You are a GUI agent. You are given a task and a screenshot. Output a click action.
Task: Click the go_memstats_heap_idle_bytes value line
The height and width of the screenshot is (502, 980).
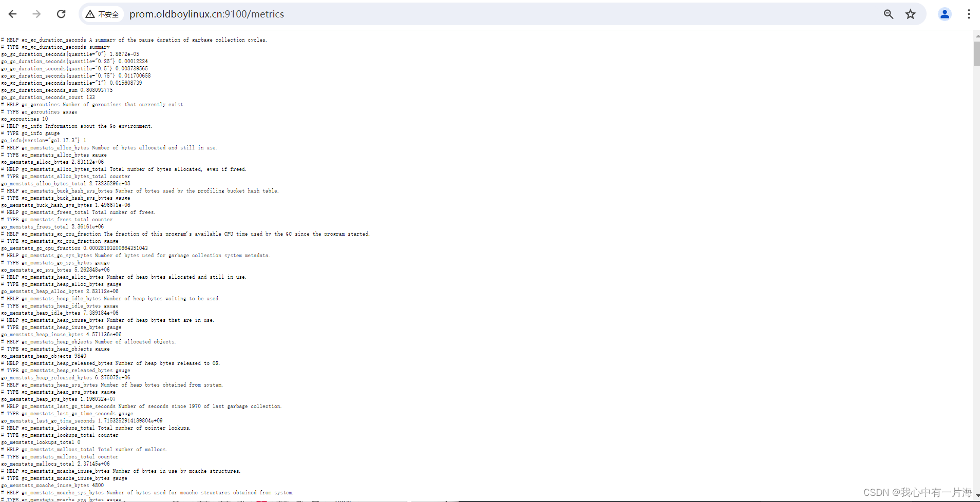[60, 313]
